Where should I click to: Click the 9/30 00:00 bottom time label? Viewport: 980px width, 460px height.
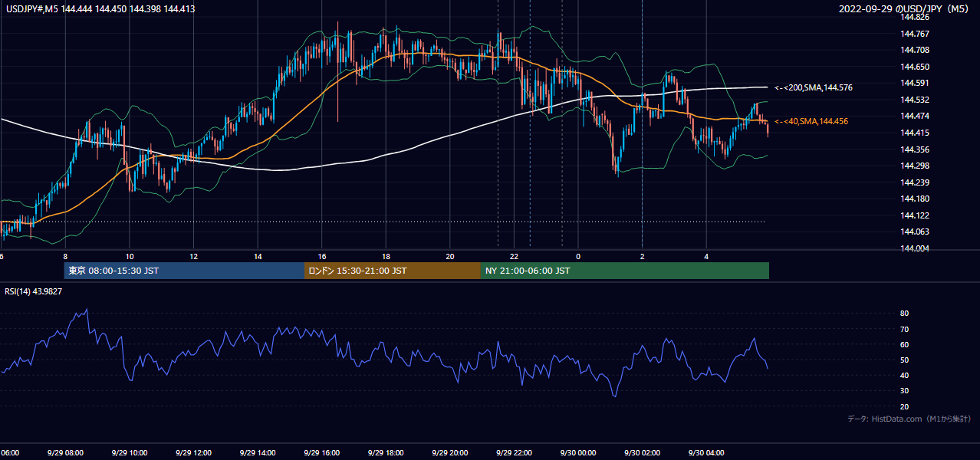578,453
